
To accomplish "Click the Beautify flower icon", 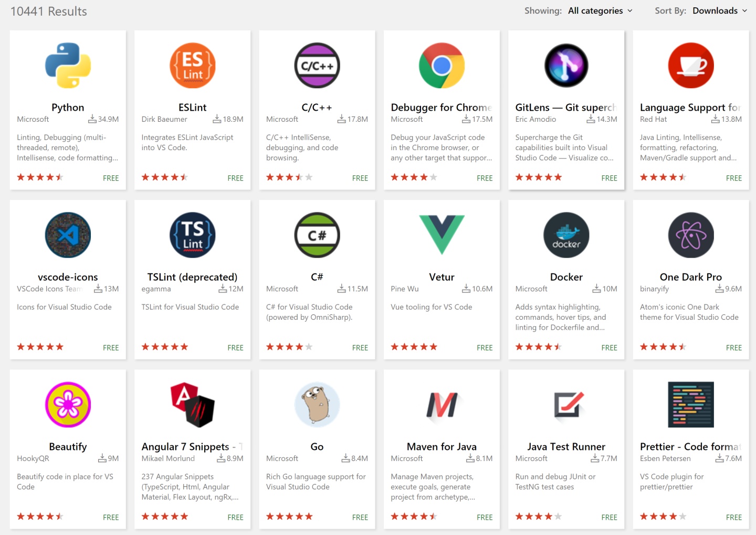I will (68, 405).
